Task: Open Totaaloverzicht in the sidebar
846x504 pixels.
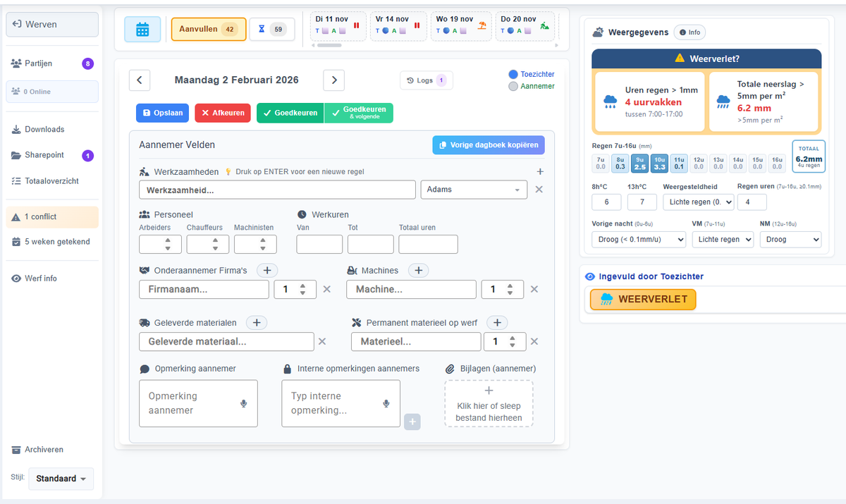Action: (51, 181)
